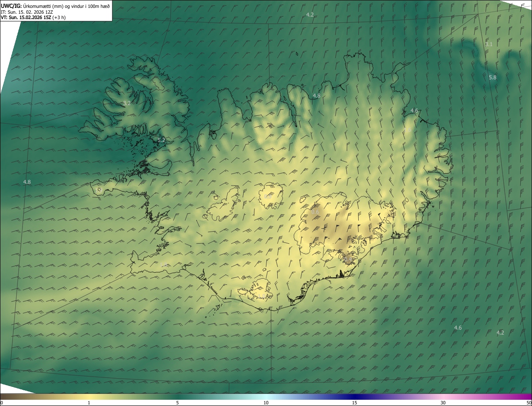Click the 0.9 value inside the small ice cap

(268, 196)
